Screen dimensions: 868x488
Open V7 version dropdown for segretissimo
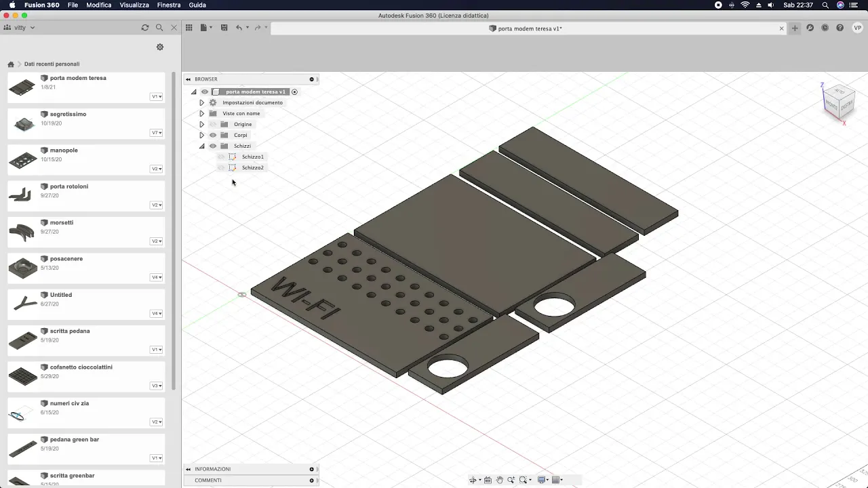(157, 133)
